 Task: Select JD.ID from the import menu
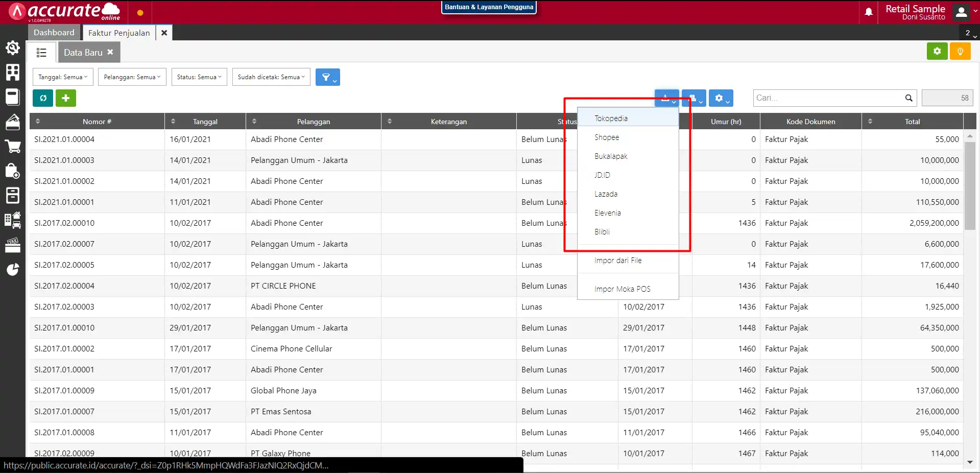628,175
